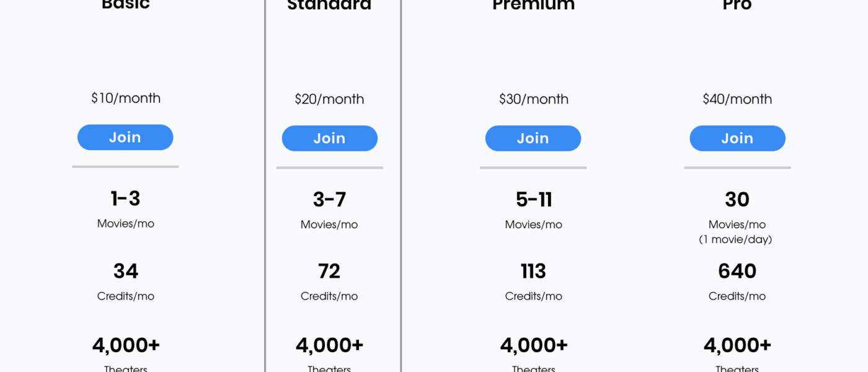Click the 113 Credits/mo value
The width and height of the screenshot is (868, 372).
pos(533,272)
